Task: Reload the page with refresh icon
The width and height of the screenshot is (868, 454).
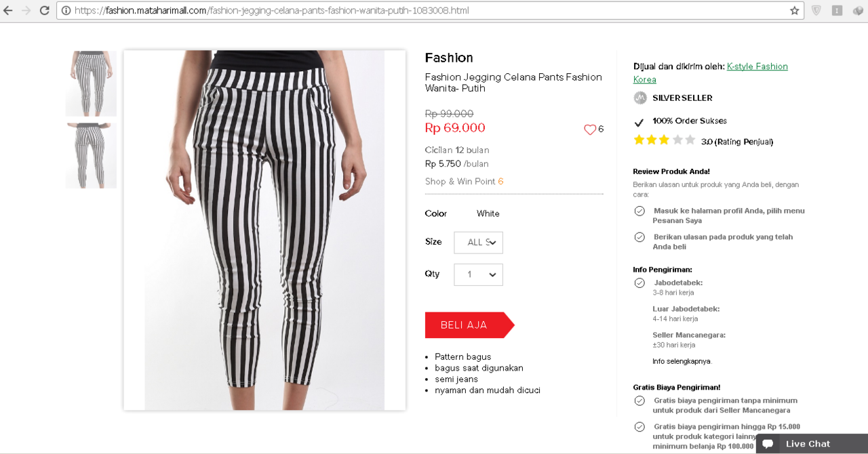Action: 44,11
